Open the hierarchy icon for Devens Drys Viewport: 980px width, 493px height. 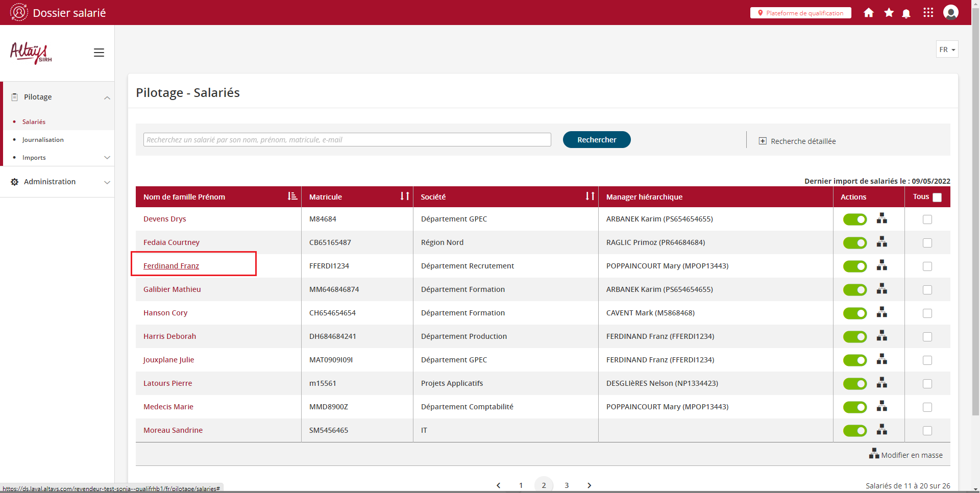click(x=881, y=219)
